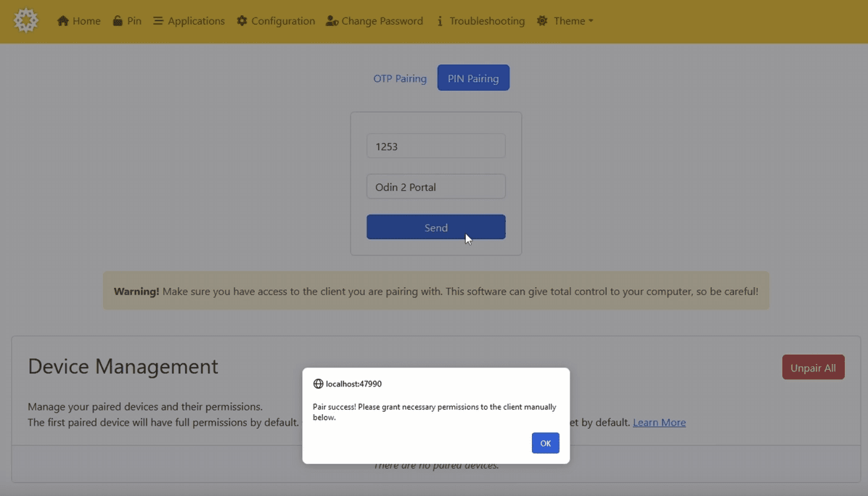Open the Learn More link
The image size is (868, 496).
pyautogui.click(x=659, y=422)
